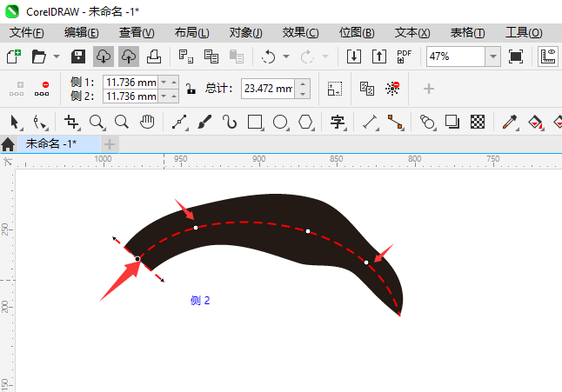This screenshot has height=392, width=562.
Task: Select the second magnifier tool
Action: (122, 122)
